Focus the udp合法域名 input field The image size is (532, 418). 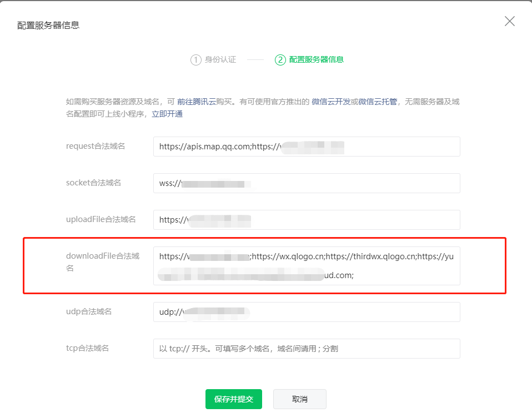(x=307, y=312)
